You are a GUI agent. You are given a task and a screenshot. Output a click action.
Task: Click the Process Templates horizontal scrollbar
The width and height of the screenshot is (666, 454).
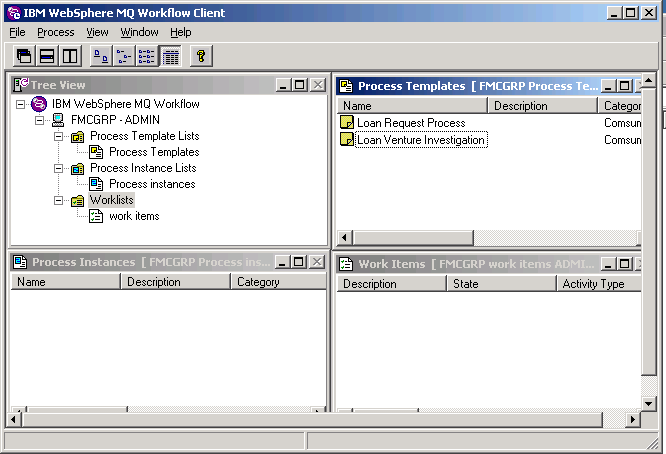point(480,238)
